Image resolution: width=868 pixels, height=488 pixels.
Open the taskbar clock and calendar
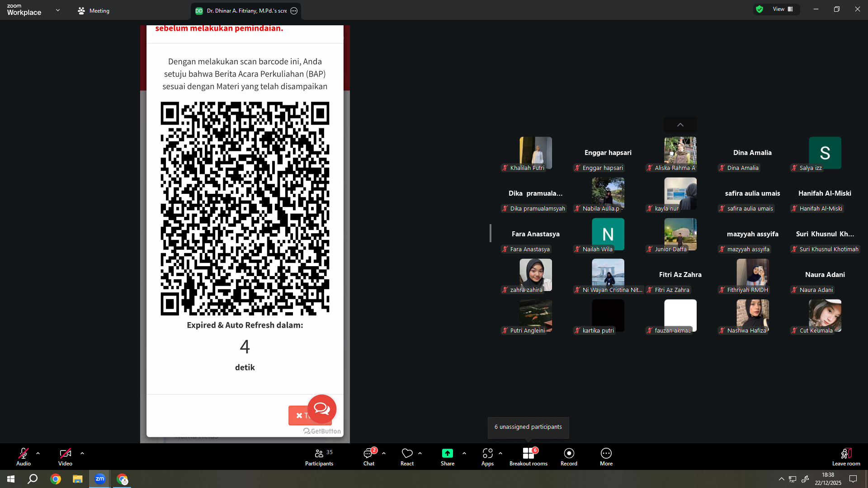pos(828,479)
